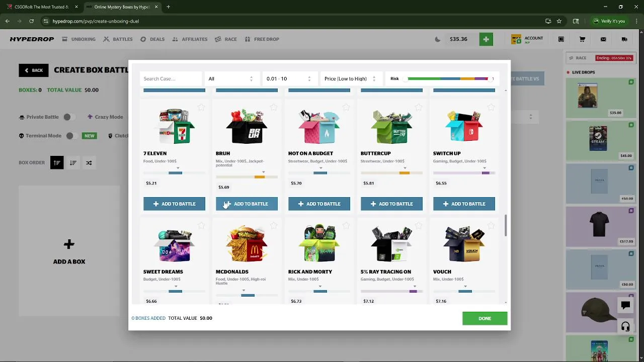Click the HypeDrop logo
The width and height of the screenshot is (644, 362).
[x=32, y=39]
